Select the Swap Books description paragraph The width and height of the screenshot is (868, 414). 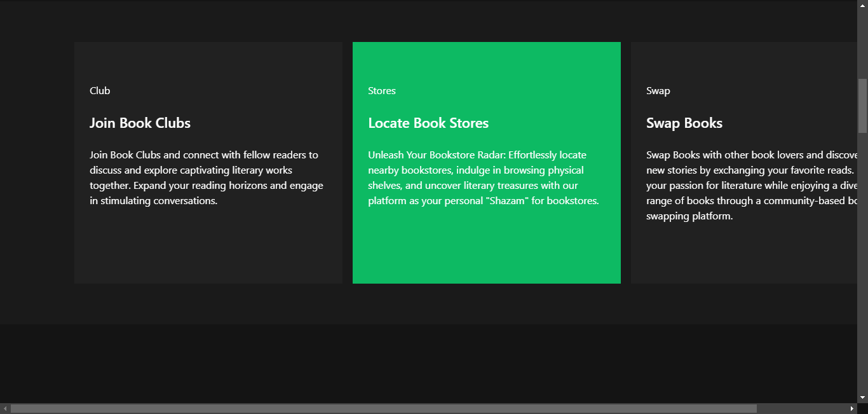[752, 186]
